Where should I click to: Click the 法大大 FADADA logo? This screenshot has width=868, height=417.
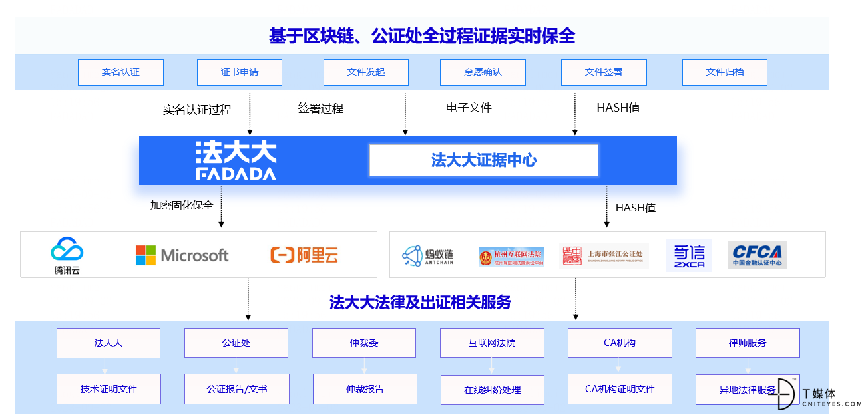[x=236, y=160]
